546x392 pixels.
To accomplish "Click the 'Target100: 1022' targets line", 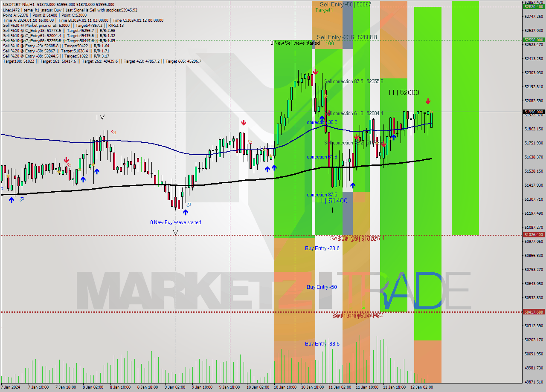I will click(x=102, y=61).
